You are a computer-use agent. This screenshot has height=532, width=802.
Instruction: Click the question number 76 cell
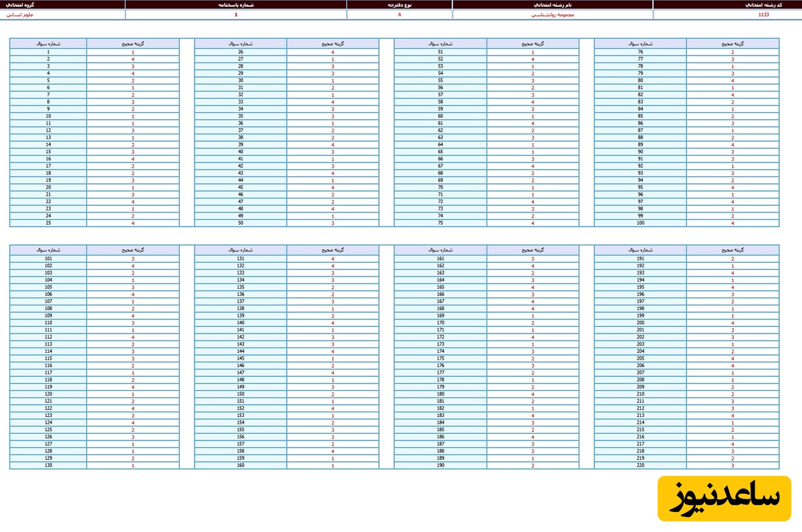click(x=640, y=51)
